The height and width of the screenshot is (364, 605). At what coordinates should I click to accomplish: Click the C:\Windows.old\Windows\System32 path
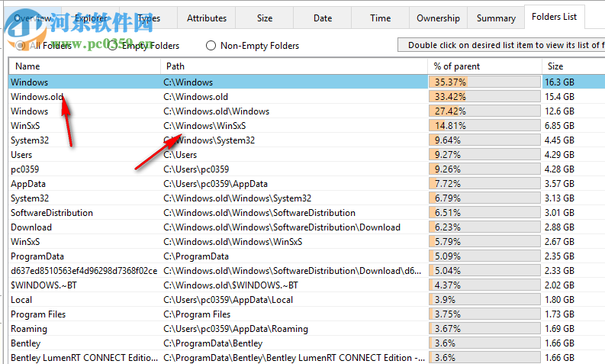click(237, 198)
